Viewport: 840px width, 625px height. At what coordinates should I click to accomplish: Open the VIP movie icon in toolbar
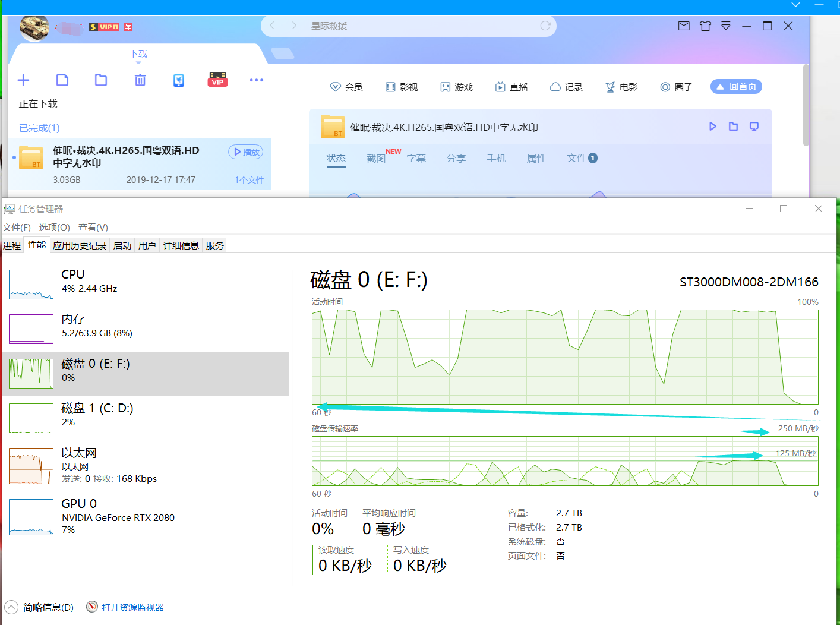217,80
